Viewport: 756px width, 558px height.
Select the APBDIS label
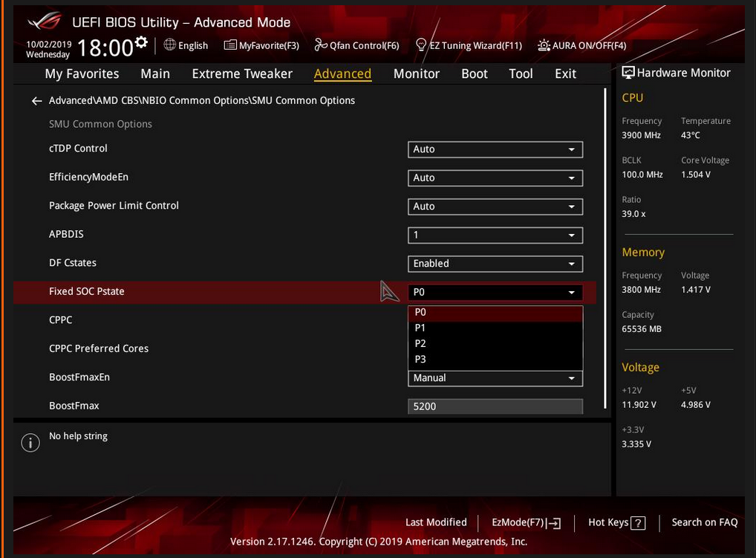coord(66,234)
